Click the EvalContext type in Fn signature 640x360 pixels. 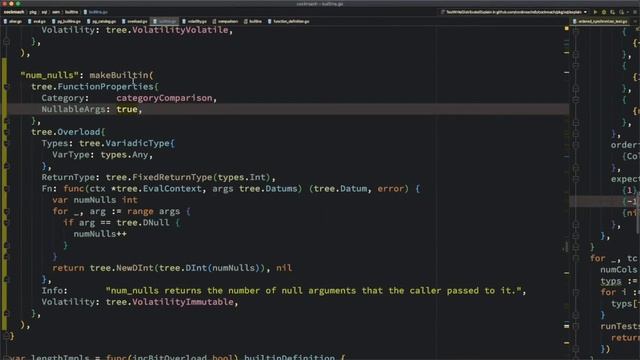click(172, 189)
